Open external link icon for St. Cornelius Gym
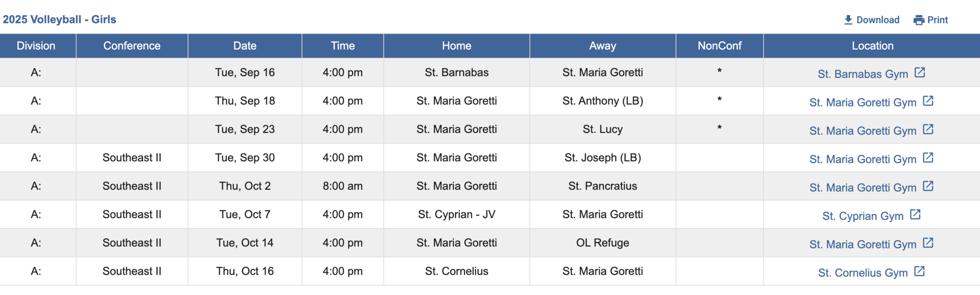Image resolution: width=980 pixels, height=295 pixels. (x=920, y=271)
